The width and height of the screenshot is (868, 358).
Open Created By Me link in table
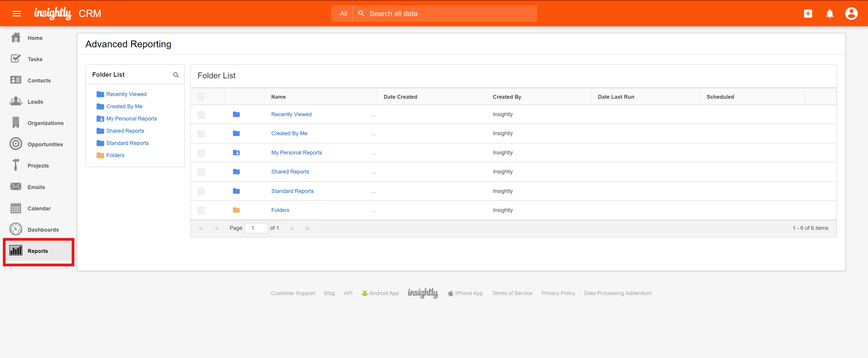tap(289, 133)
